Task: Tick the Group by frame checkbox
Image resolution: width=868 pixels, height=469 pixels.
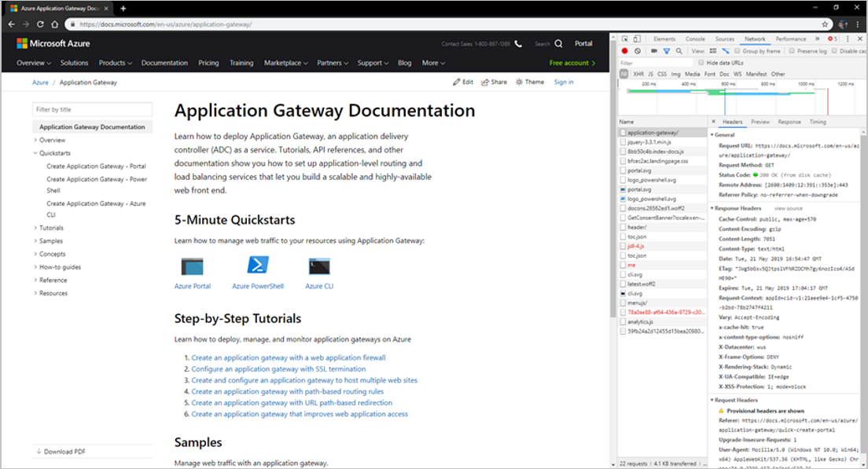Action: [x=735, y=51]
